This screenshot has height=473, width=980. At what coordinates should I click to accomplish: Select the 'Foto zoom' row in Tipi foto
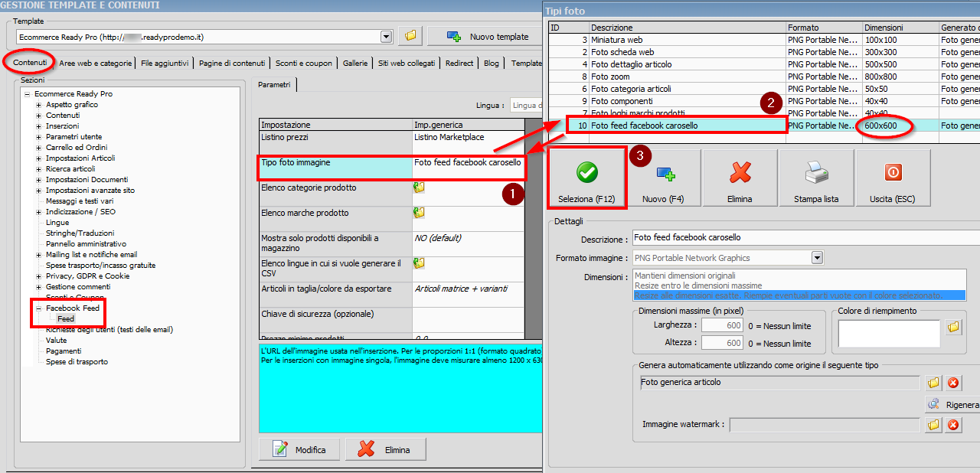click(764, 77)
